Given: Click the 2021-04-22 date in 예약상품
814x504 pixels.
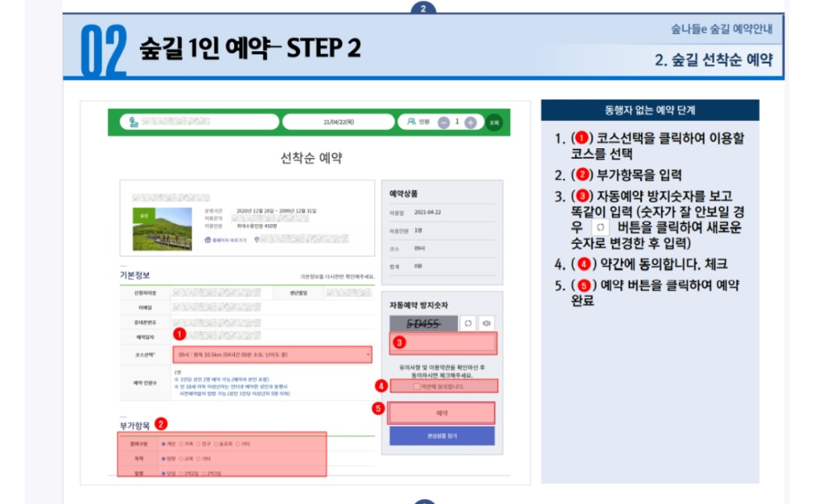Looking at the screenshot, I should tap(428, 212).
